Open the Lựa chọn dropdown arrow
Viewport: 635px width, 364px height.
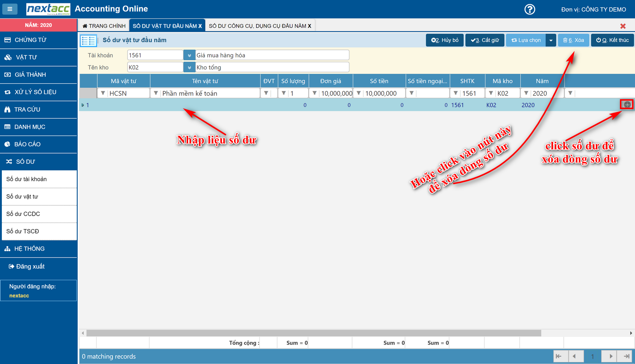click(550, 40)
